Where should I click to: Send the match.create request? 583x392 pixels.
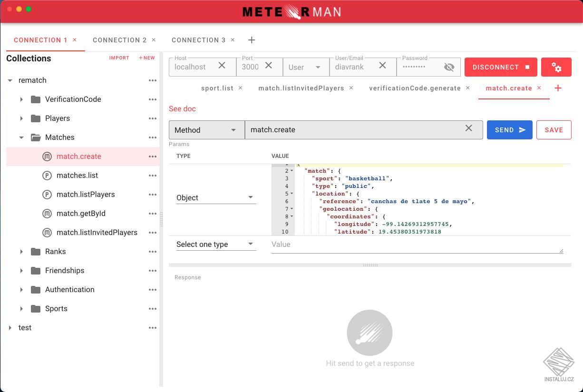(510, 130)
